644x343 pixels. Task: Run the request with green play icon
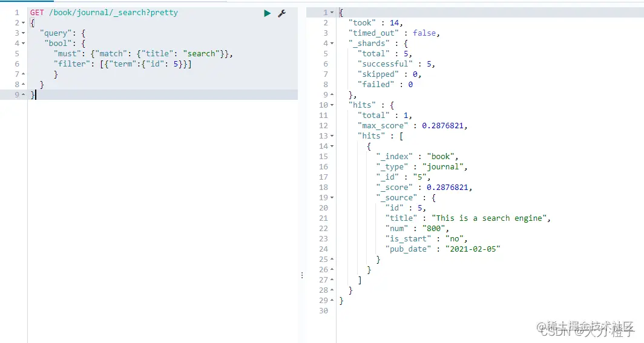click(267, 13)
